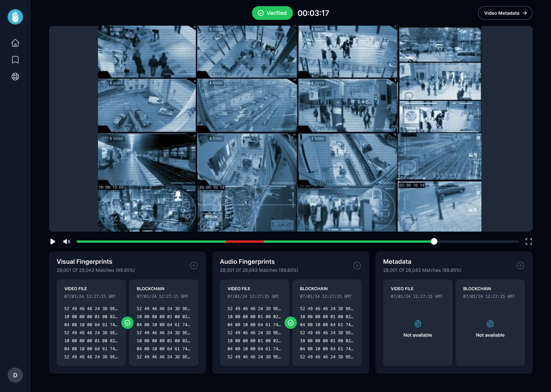
Task: Mute the video audio
Action: coord(67,242)
